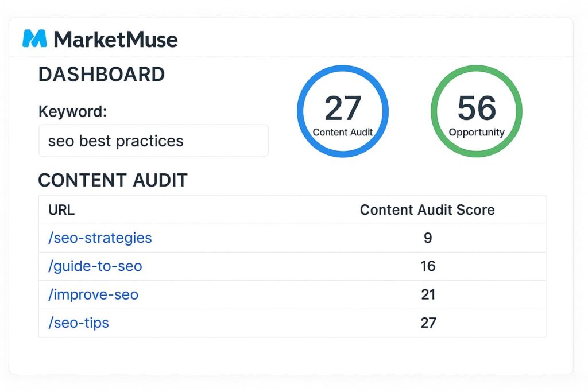Open the /seo-strategies URL link
The width and height of the screenshot is (588, 392).
(100, 238)
